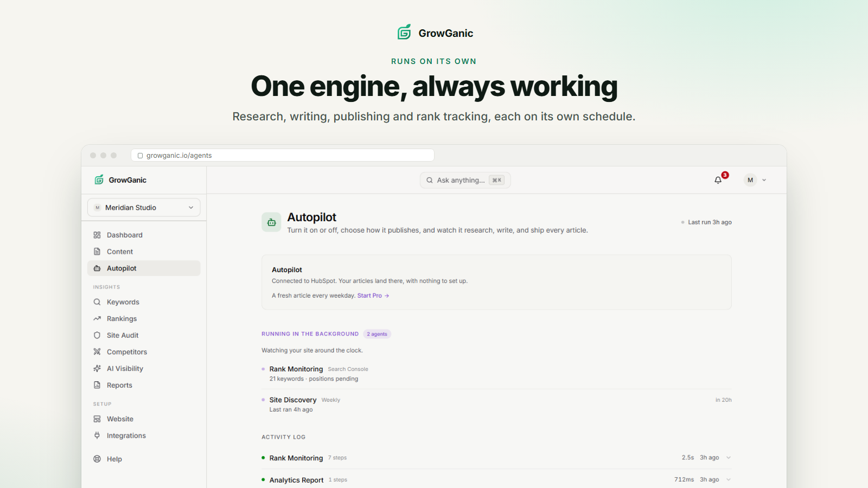The height and width of the screenshot is (488, 868).
Task: Click the in 20h schedule text
Action: [723, 400]
